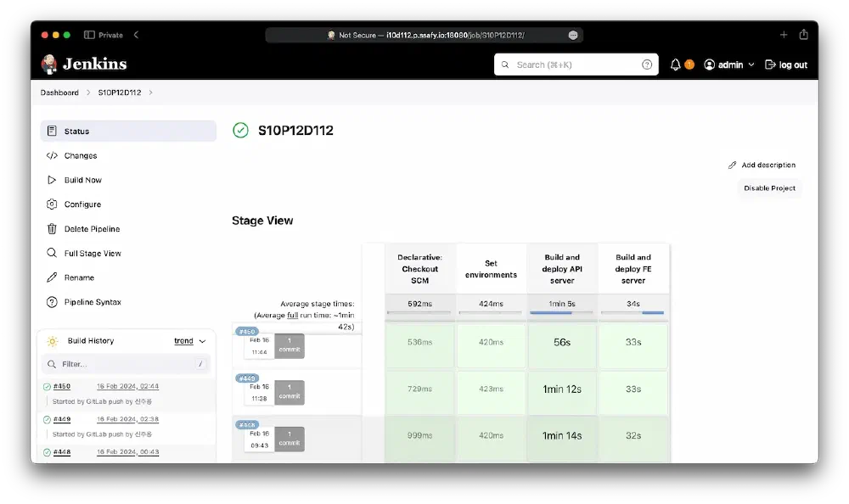
Task: Expand the S10P12D112 breadcrumb chevron
Action: click(x=150, y=92)
